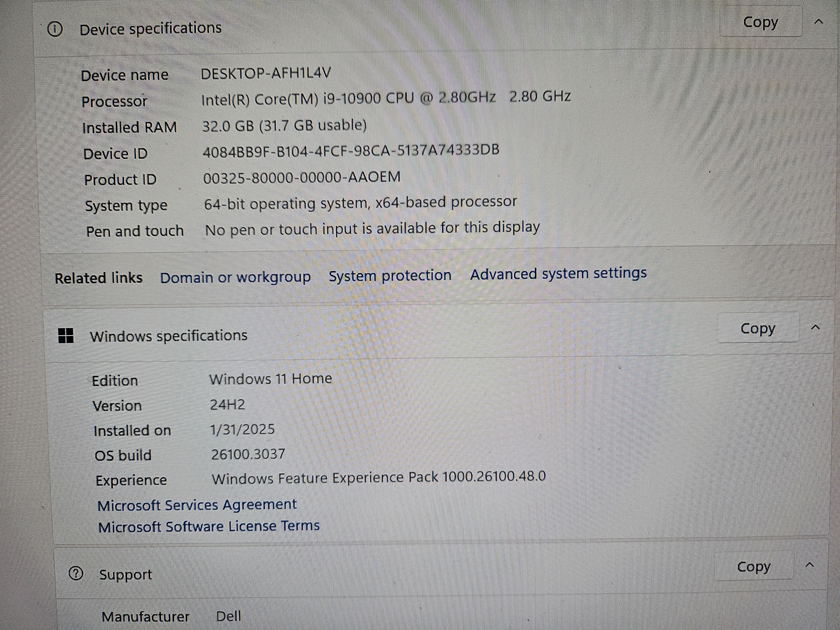Click the OS build label
The width and height of the screenshot is (840, 630).
click(123, 455)
